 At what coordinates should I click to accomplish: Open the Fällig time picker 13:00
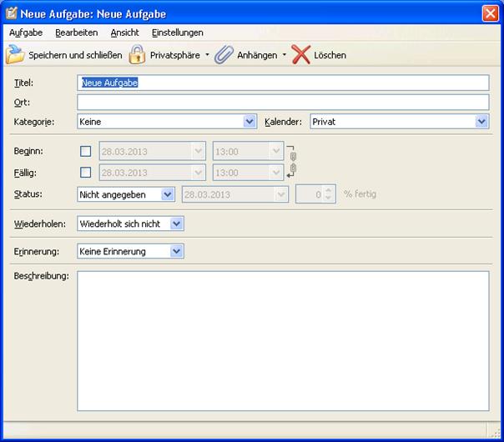point(248,173)
